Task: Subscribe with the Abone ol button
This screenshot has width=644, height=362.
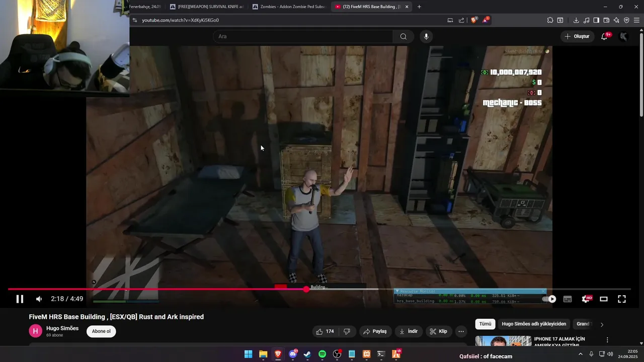Action: (x=101, y=331)
